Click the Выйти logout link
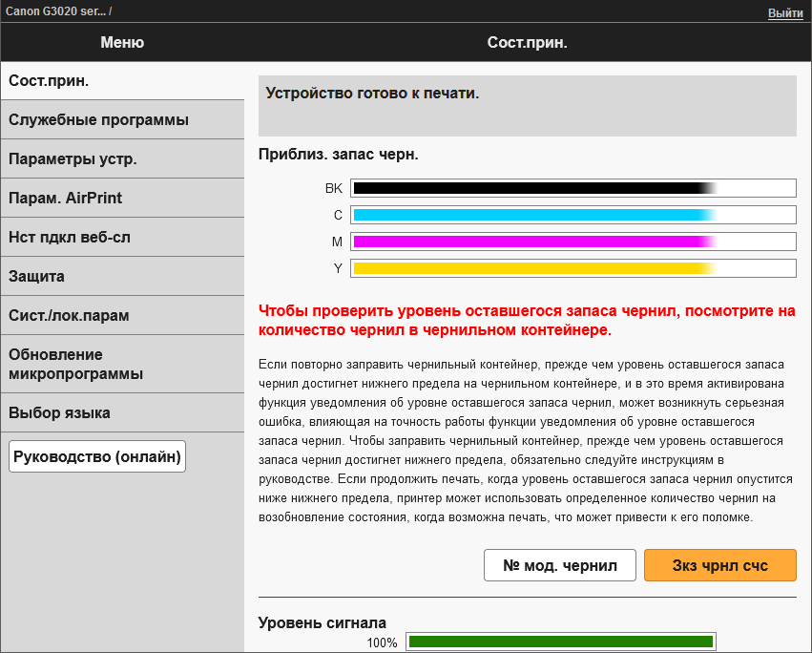The height and width of the screenshot is (653, 812). pyautogui.click(x=784, y=13)
